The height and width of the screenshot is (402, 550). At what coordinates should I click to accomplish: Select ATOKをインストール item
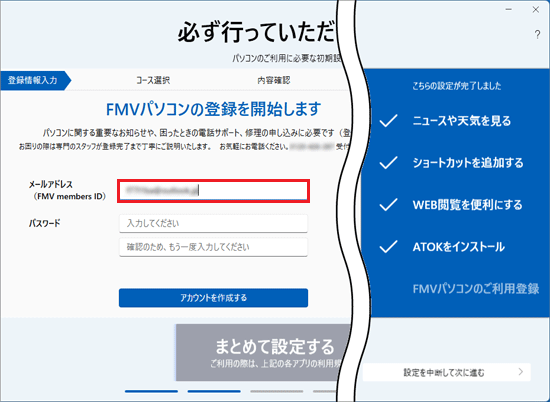[x=458, y=247]
